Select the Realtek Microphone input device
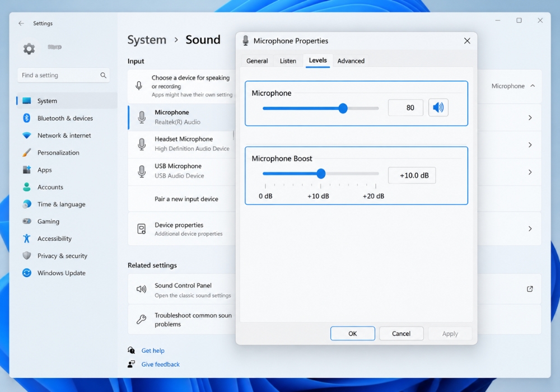Viewport: 560px width, 392px height. pyautogui.click(x=181, y=117)
